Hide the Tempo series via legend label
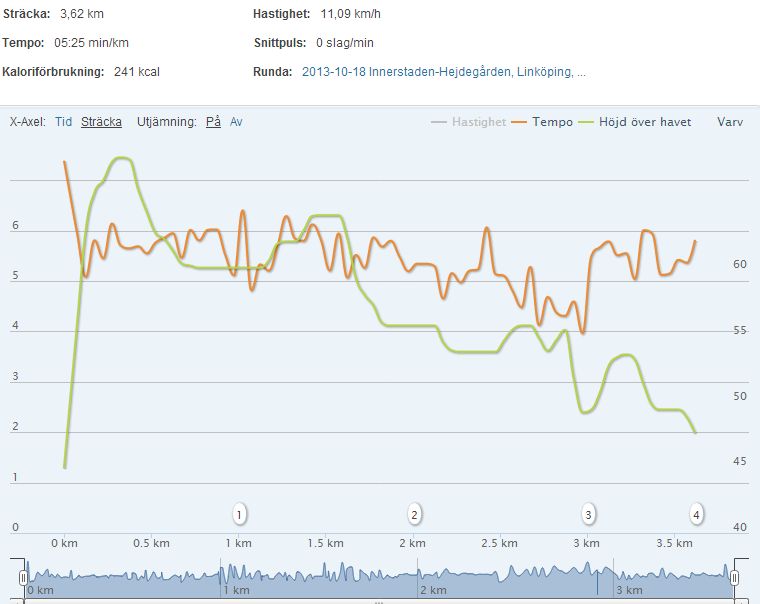The image size is (760, 604). point(552,122)
